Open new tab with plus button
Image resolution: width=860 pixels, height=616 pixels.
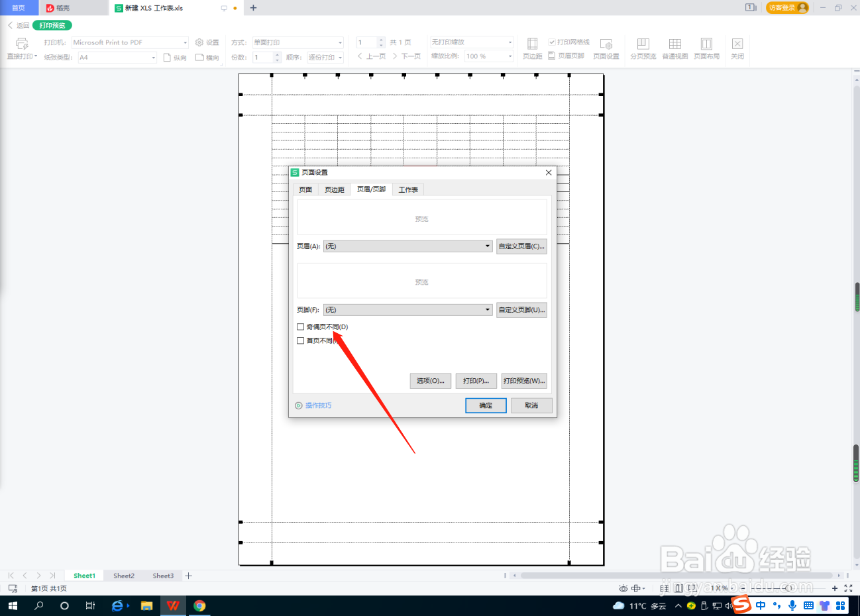[x=253, y=8]
